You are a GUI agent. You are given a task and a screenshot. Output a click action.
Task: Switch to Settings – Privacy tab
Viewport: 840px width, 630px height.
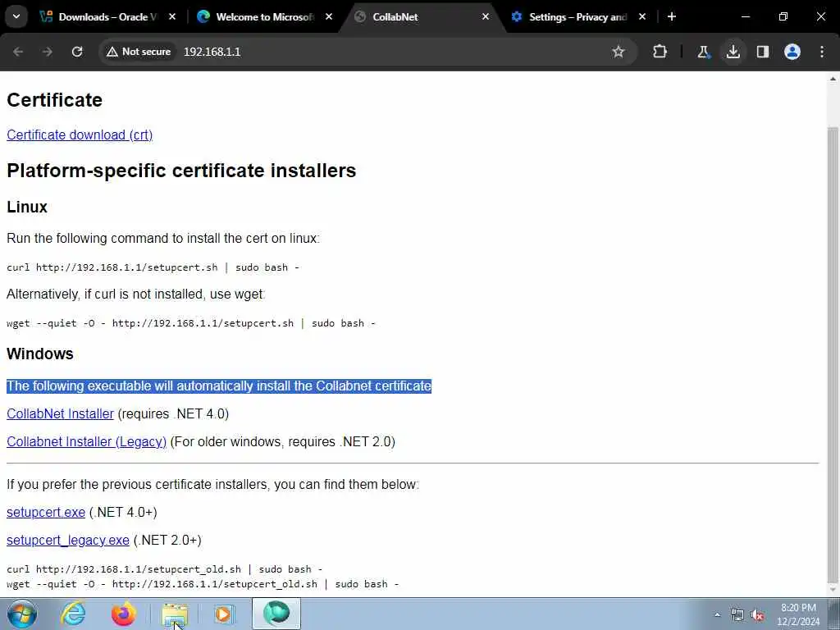pyautogui.click(x=578, y=16)
